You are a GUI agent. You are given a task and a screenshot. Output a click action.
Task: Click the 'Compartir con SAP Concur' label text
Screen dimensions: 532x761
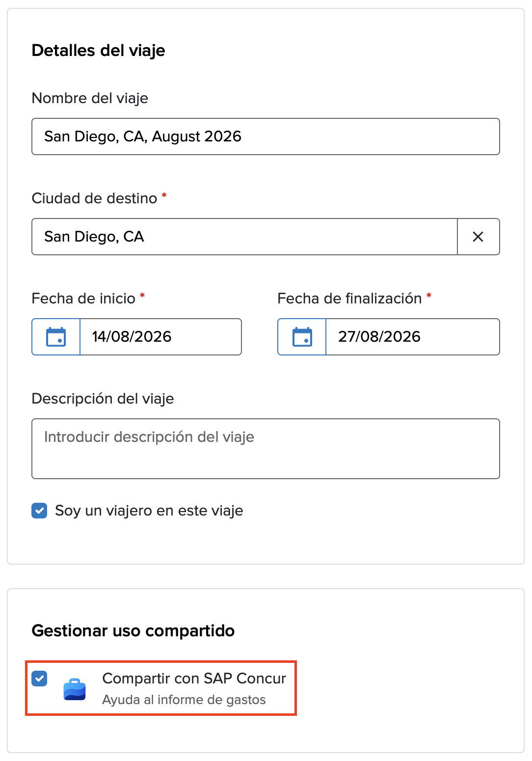(x=194, y=679)
